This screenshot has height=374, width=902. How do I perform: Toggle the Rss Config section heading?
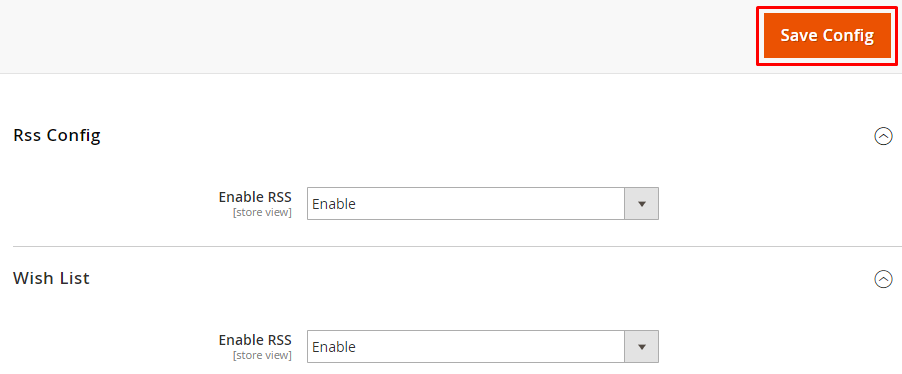tap(56, 135)
